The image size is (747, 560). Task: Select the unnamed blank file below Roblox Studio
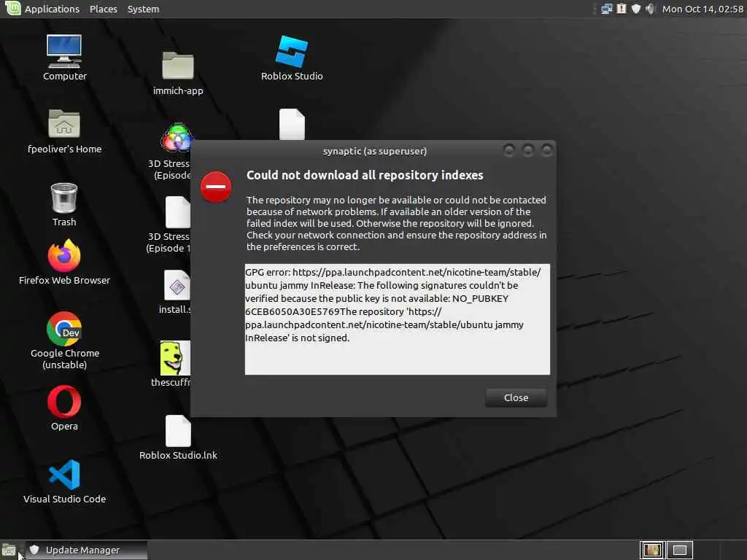(x=292, y=124)
